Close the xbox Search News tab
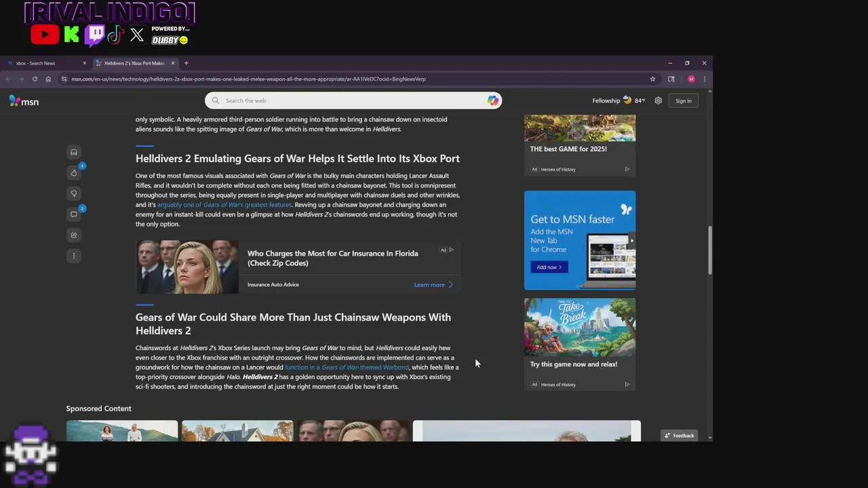The width and height of the screenshot is (868, 488). 85,63
